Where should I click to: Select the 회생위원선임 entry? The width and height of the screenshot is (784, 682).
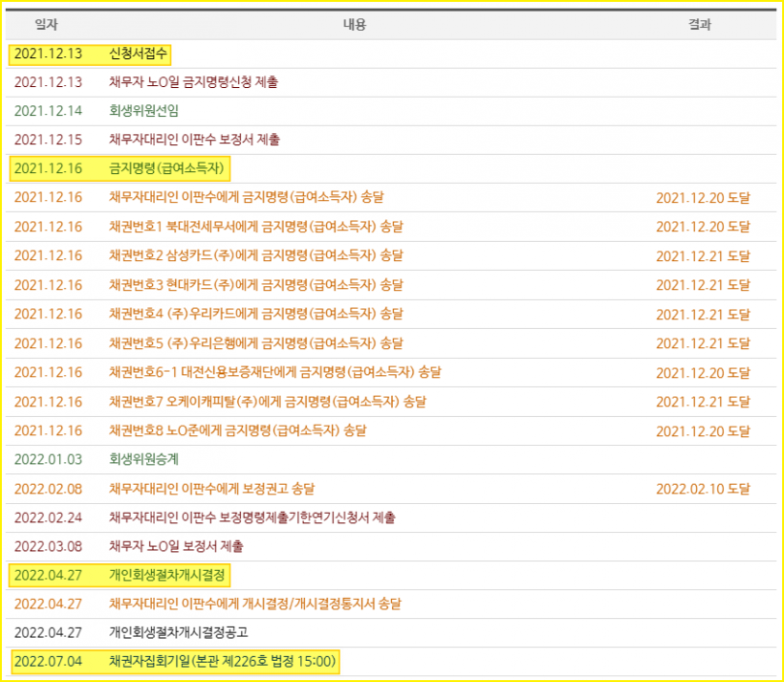(x=144, y=111)
